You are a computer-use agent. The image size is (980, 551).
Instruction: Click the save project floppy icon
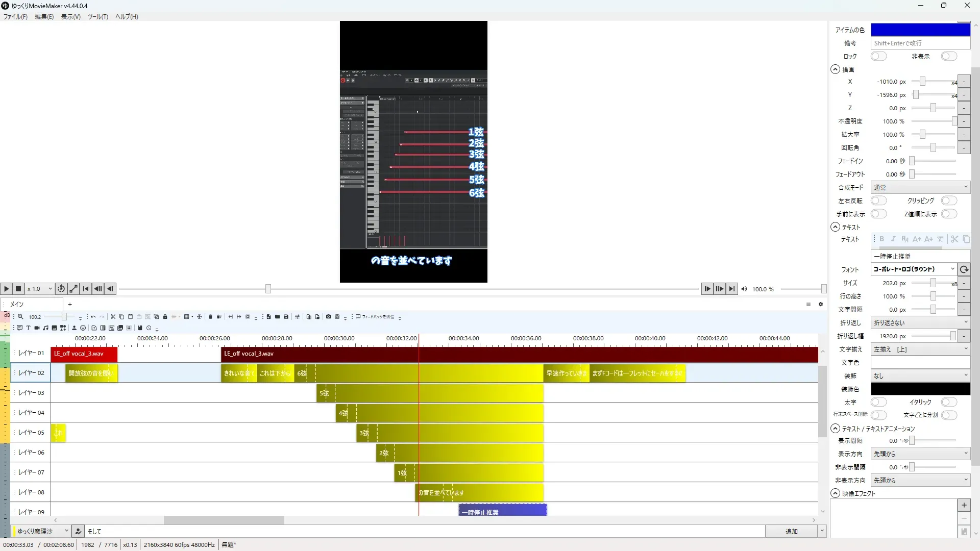286,317
